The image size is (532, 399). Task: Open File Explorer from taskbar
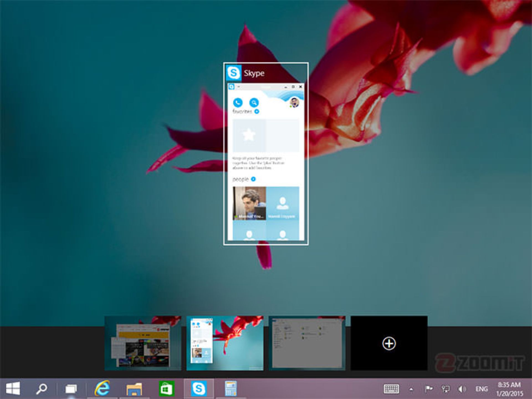click(134, 389)
